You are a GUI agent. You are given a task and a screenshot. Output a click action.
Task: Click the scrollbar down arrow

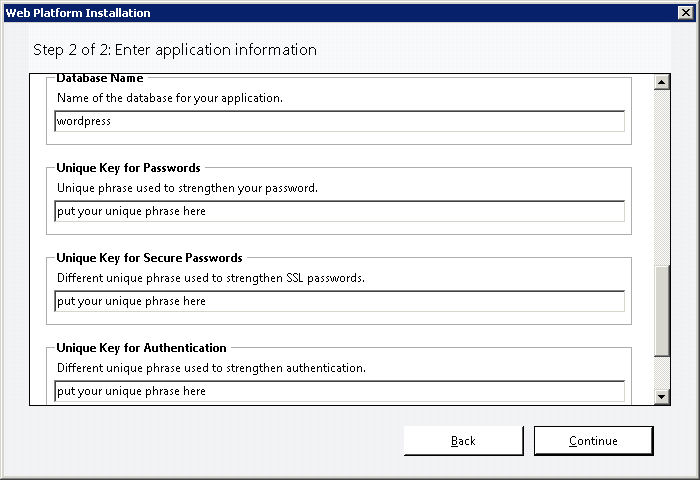click(x=661, y=396)
